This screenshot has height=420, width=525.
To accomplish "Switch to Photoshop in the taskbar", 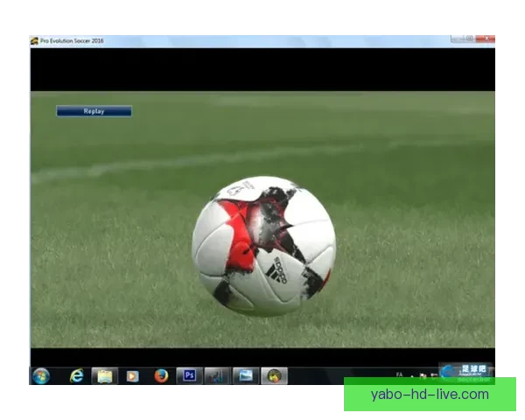I will (x=189, y=375).
